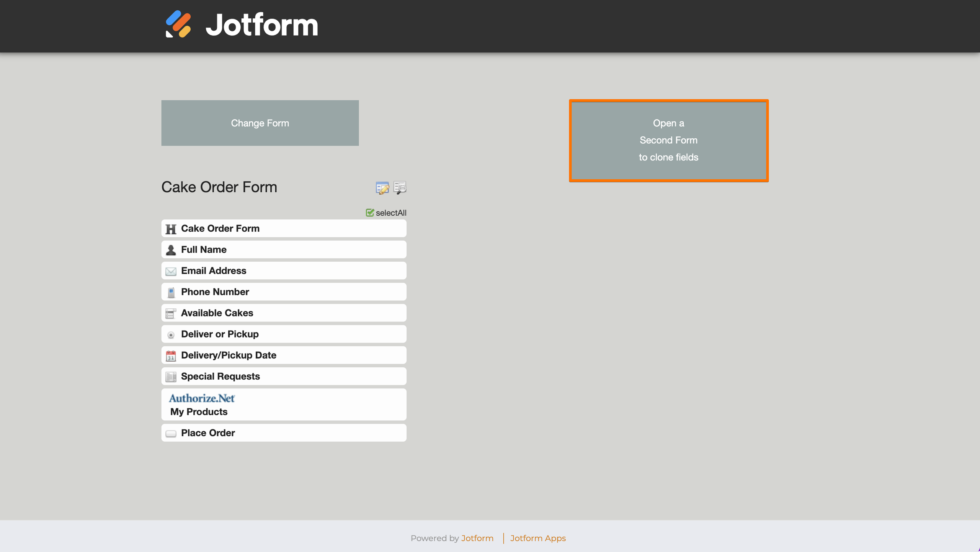Click the person icon beside Full Name
Image resolution: width=980 pixels, height=552 pixels.
pyautogui.click(x=171, y=250)
